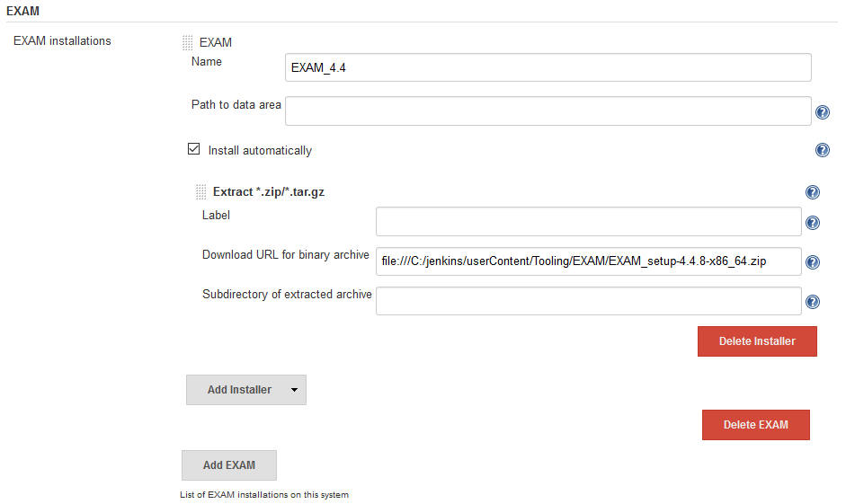Screen dimensions: 846x504
Task: Focus the Subdirectory of extracted archive field
Action: (x=589, y=301)
